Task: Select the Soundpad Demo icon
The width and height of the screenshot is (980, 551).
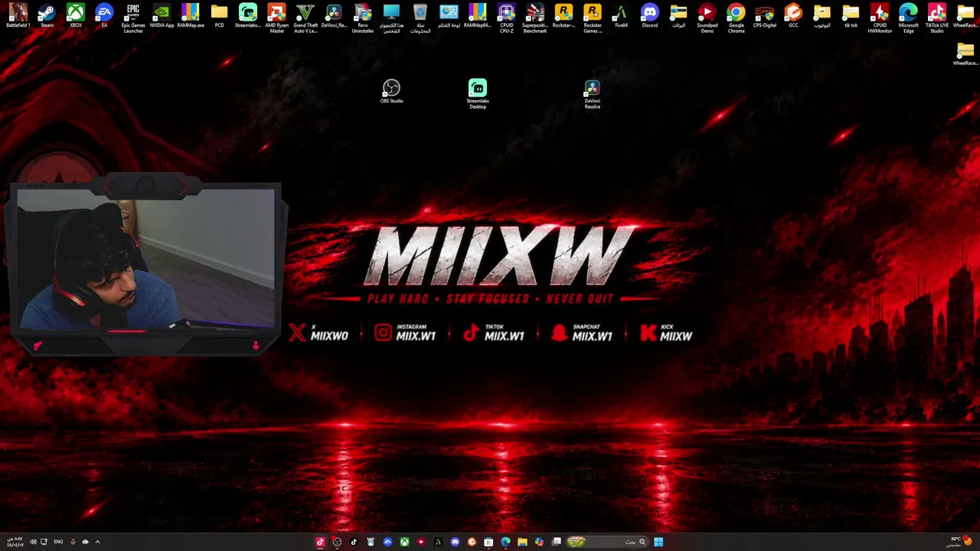Action: (707, 18)
